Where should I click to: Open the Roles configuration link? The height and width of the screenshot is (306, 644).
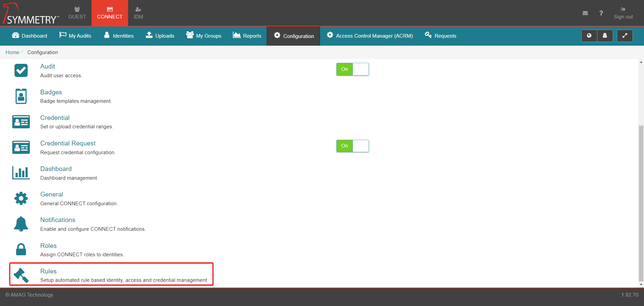tap(48, 246)
